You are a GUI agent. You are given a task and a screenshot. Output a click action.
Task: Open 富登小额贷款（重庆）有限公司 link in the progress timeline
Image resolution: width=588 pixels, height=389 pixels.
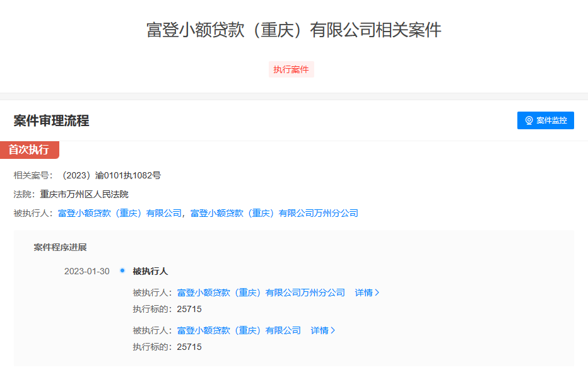238,330
